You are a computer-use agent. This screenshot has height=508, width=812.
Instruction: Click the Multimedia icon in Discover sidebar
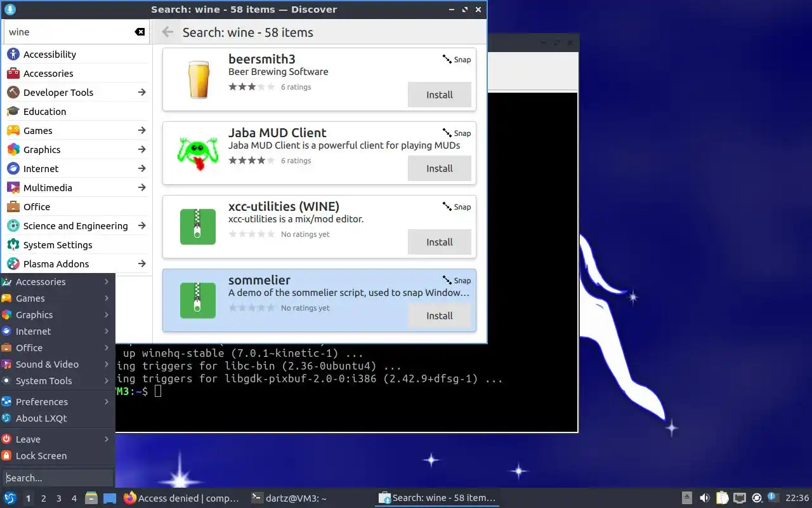tap(13, 188)
